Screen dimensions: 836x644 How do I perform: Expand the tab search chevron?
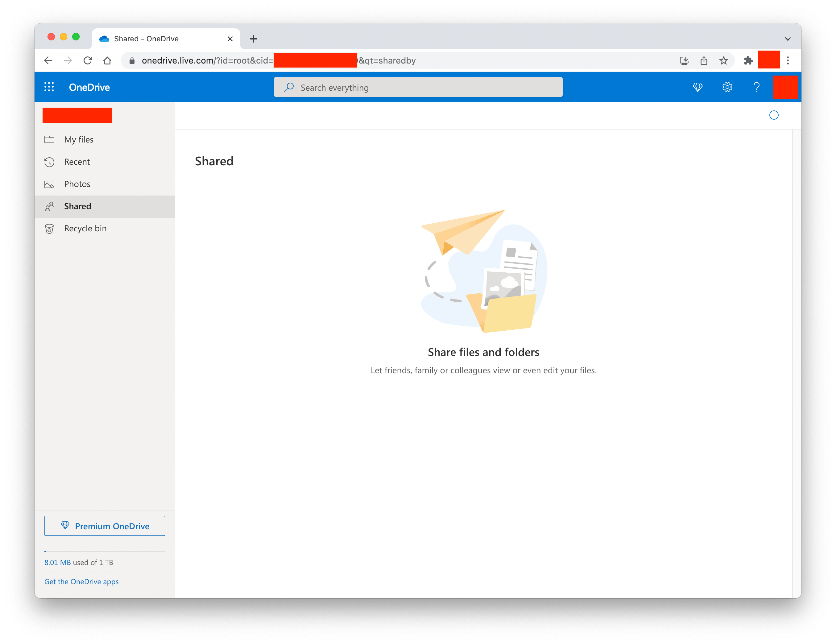tap(787, 39)
